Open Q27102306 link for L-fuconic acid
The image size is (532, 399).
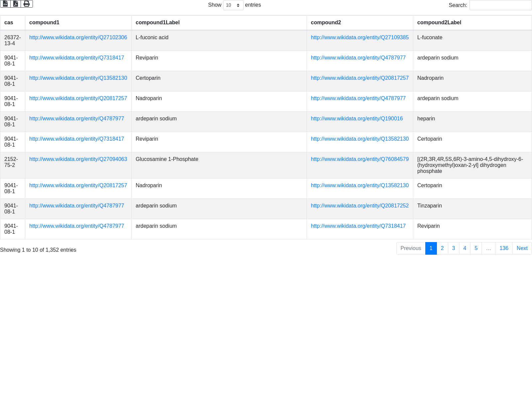(78, 38)
